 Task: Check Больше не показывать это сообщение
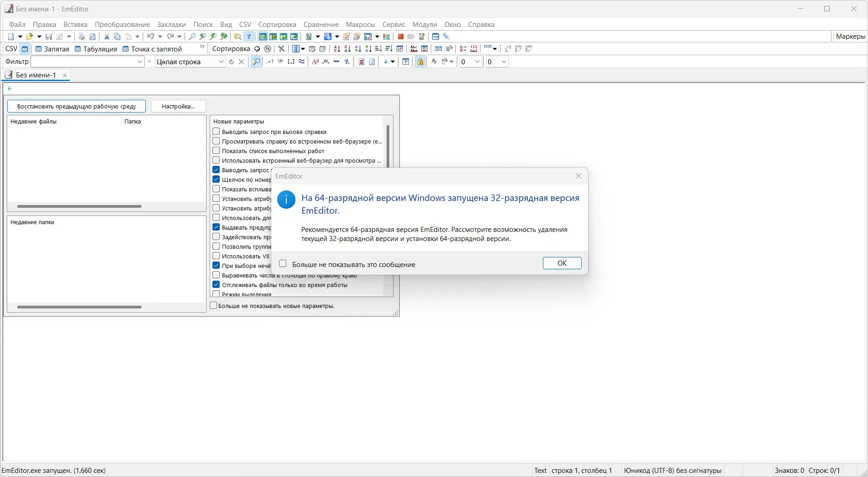tap(283, 264)
